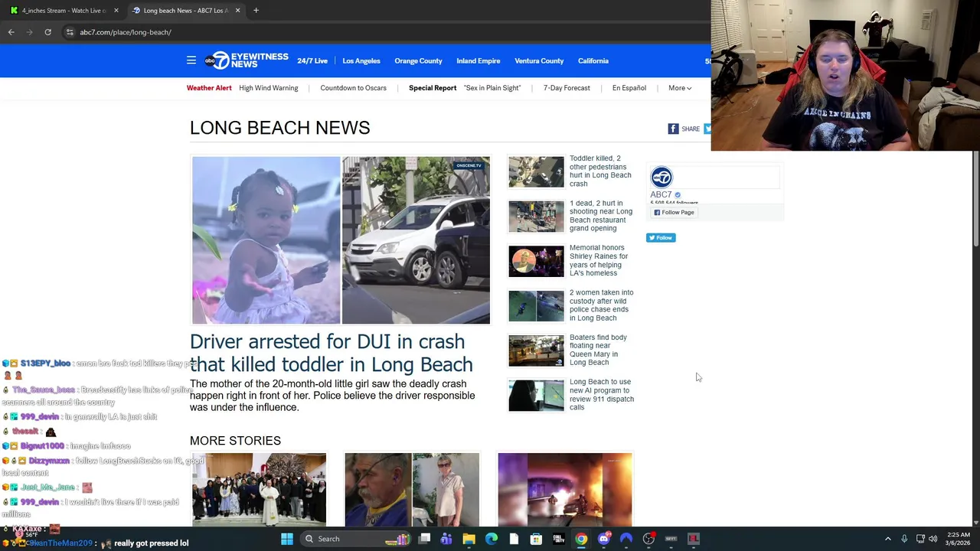Open volume control in system tray

[933, 539]
